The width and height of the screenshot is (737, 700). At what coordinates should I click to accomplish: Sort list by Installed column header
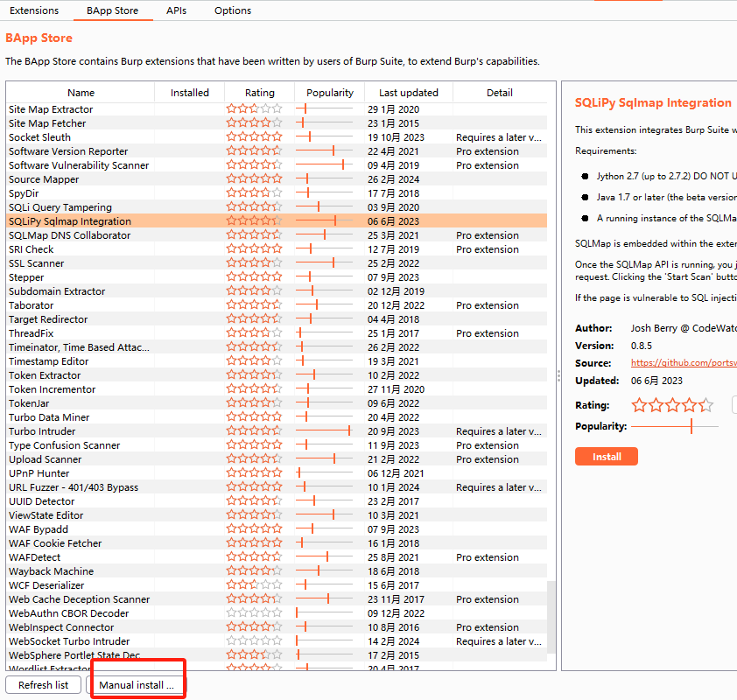(x=189, y=93)
